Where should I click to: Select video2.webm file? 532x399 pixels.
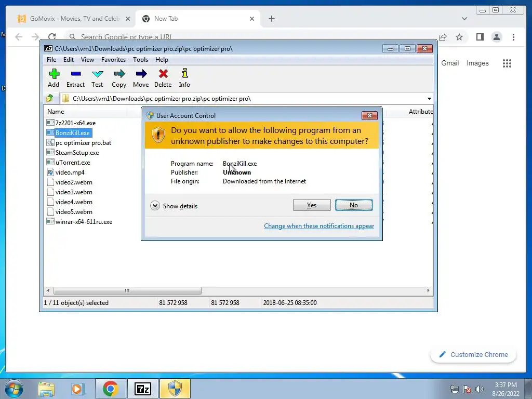click(x=70, y=182)
